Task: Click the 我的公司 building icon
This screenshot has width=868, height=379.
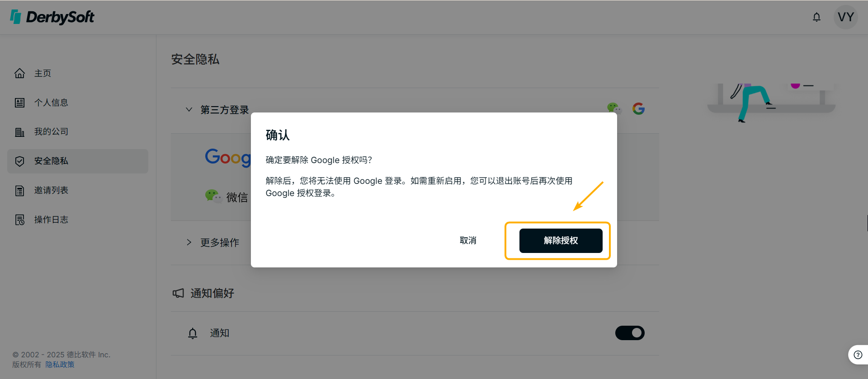Action: tap(19, 132)
